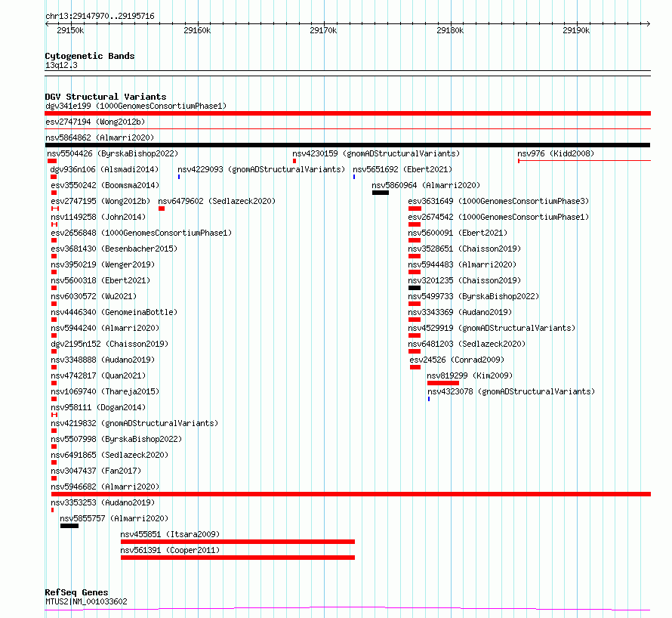Open the esv2747194 Wong2012b variant label

click(x=95, y=122)
